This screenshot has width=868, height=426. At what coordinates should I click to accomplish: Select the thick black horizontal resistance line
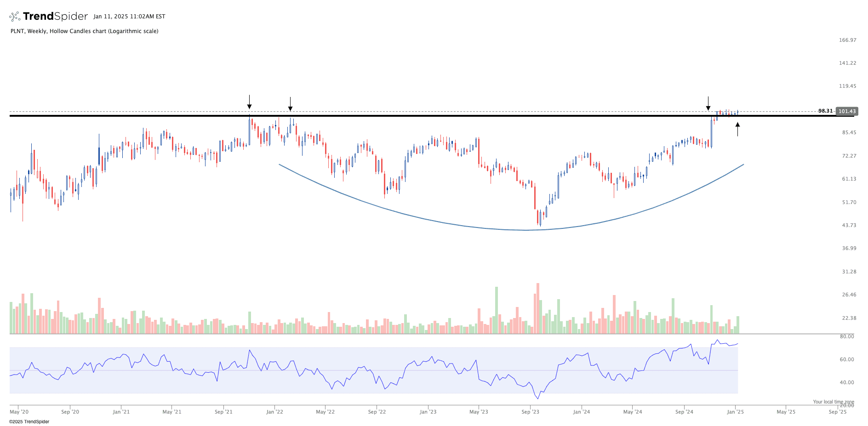[414, 116]
